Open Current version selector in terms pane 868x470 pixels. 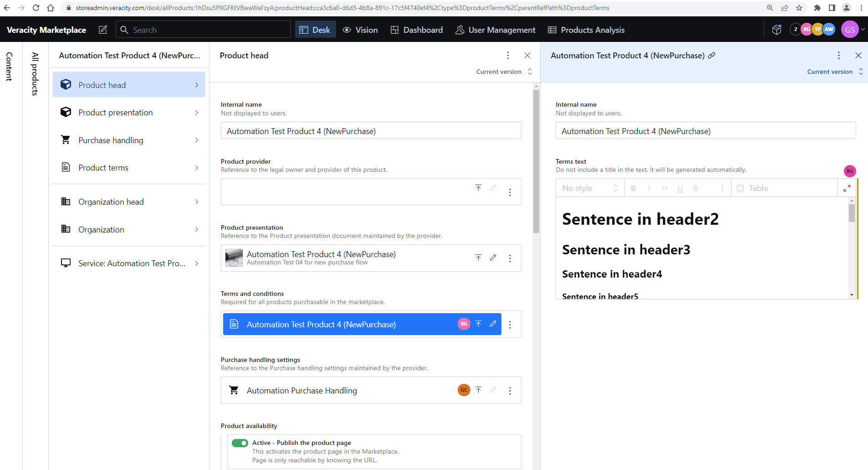(x=835, y=72)
